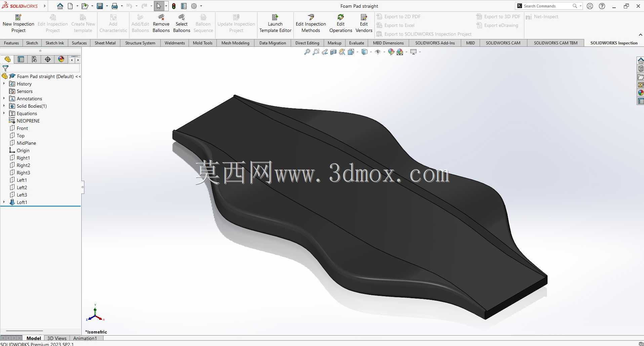Viewport: 644px width, 346px height.
Task: Expand the Annotations tree node
Action: 4,99
